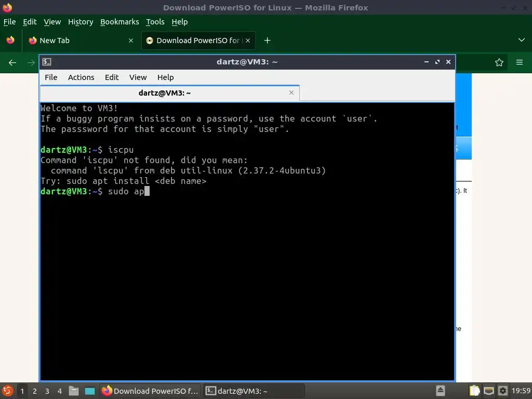Open the terminal Actions menu
The width and height of the screenshot is (532, 399).
(81, 77)
